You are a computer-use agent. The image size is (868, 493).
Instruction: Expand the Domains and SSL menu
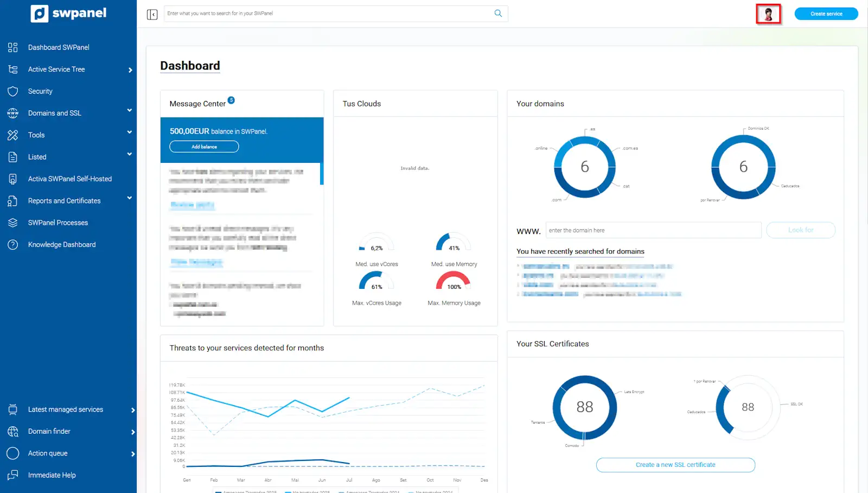click(x=129, y=111)
